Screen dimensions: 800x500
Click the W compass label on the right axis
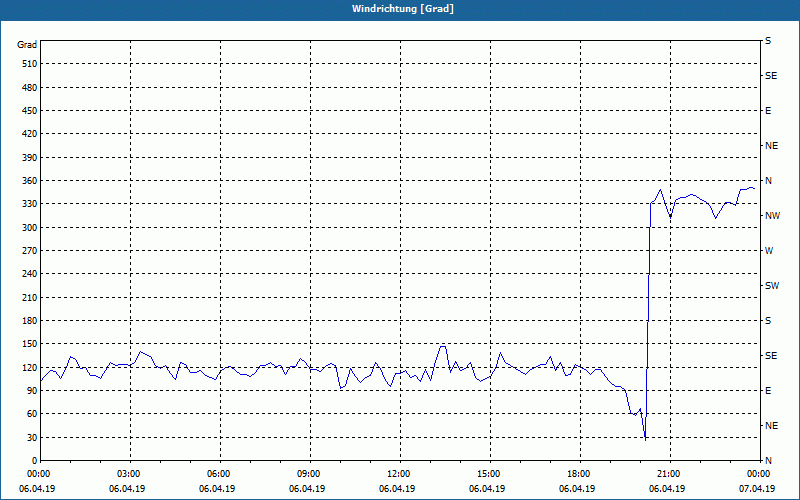pyautogui.click(x=769, y=251)
